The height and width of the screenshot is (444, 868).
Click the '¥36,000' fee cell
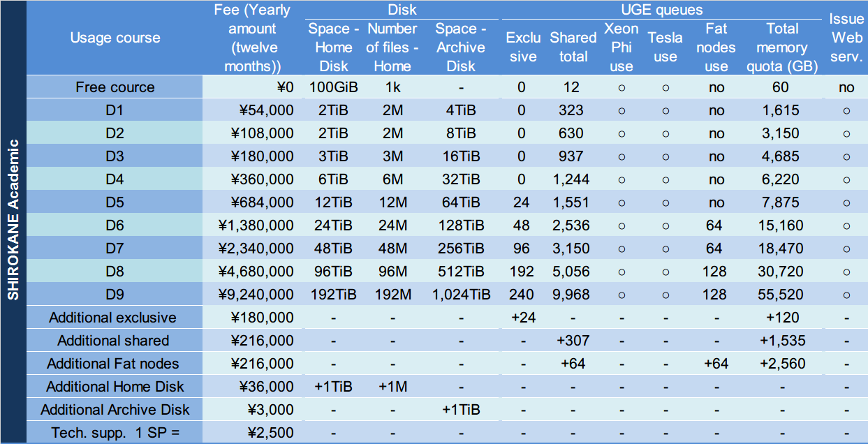tap(266, 387)
